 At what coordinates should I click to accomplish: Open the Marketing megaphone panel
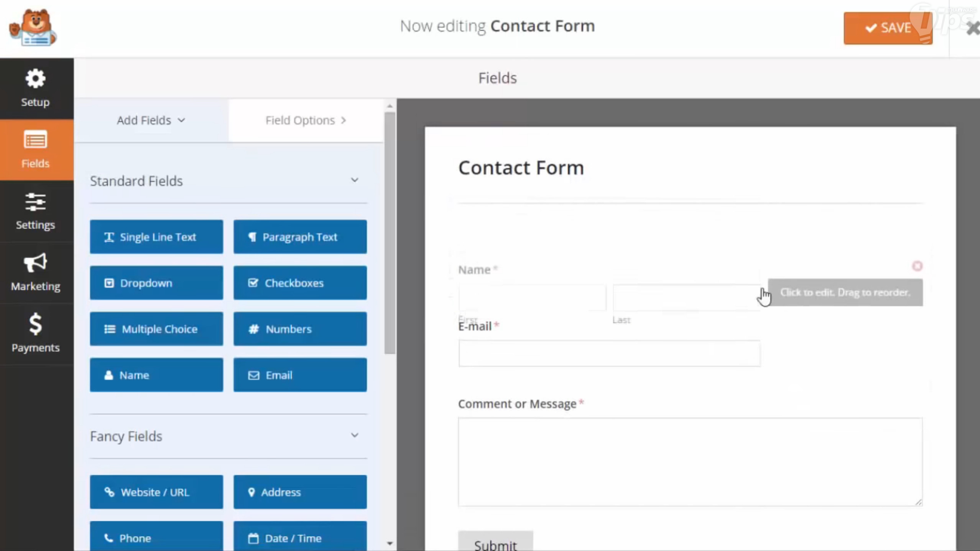(35, 272)
